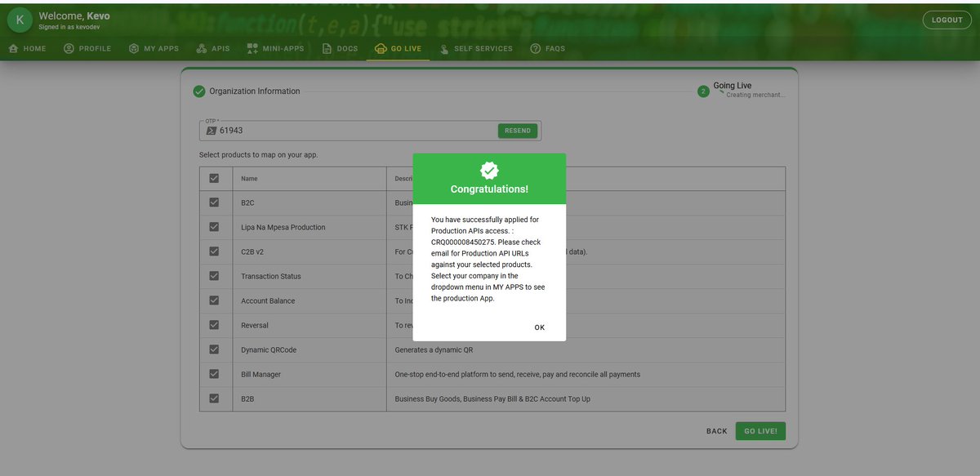Click the OTP field arrow prefix icon
This screenshot has width=980, height=476.
[x=211, y=131]
